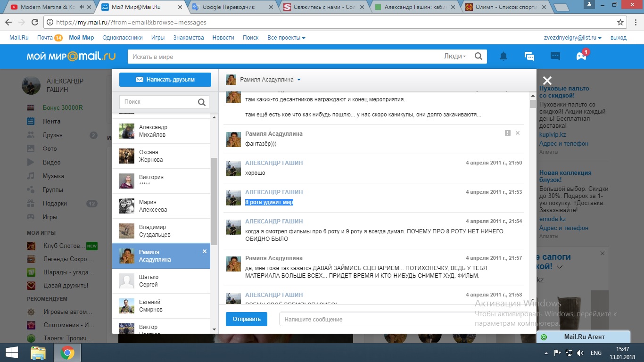Select Евгений Смирнов in the contacts list
Image resolution: width=644 pixels, height=362 pixels.
[x=161, y=306]
